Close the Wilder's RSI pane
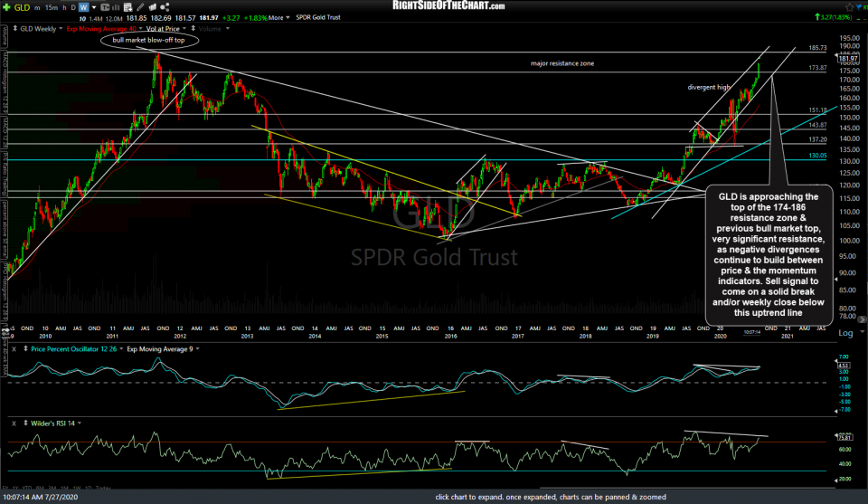 point(14,423)
